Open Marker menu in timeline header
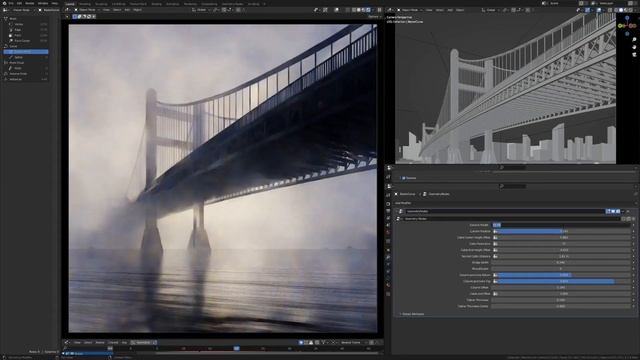640x360 pixels. pos(100,342)
